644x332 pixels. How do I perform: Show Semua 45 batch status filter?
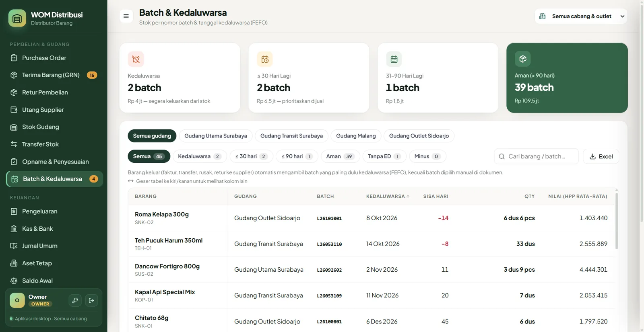pos(149,156)
